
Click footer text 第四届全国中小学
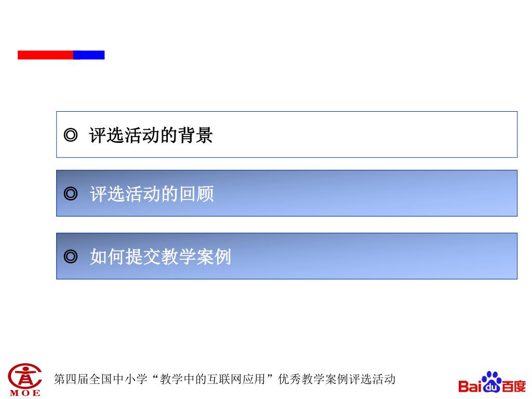pyautogui.click(x=101, y=379)
